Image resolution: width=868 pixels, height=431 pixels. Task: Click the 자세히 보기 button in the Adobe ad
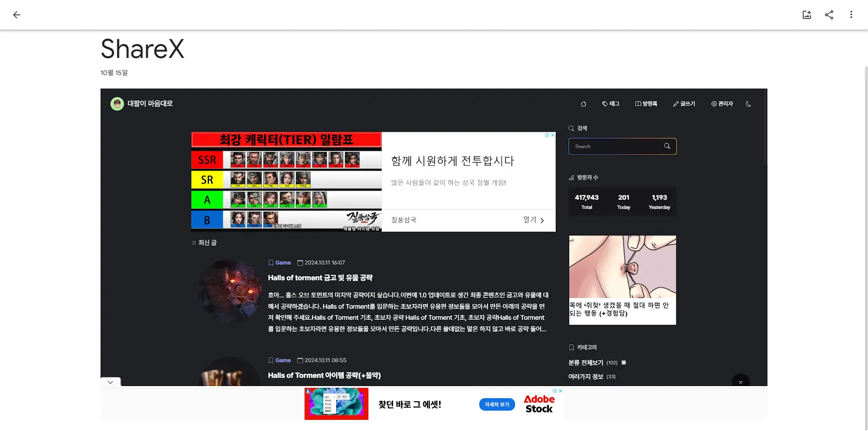point(497,404)
